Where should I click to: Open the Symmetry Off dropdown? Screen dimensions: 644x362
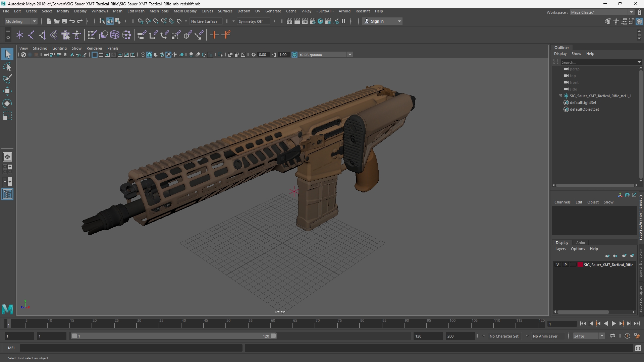tap(254, 21)
